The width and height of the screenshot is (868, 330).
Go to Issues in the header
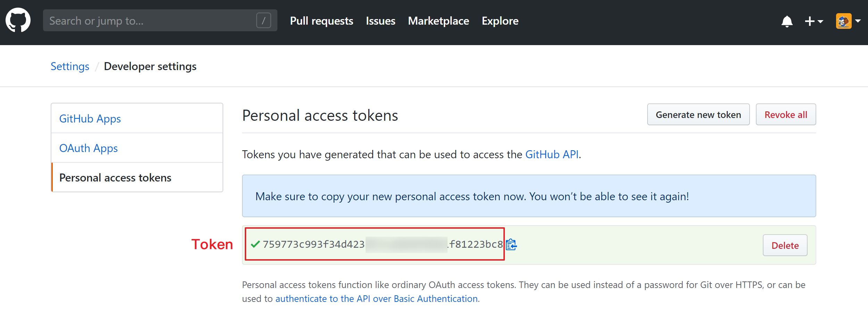pos(381,21)
